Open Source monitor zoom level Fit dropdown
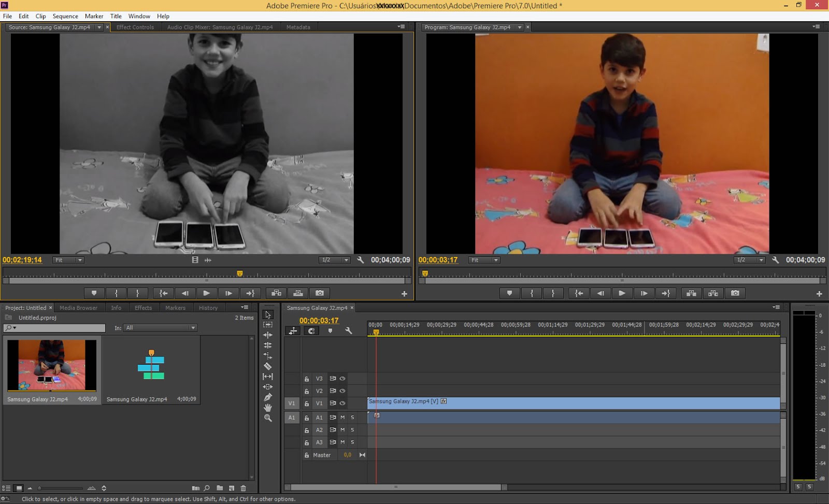829x504 pixels. [x=68, y=260]
